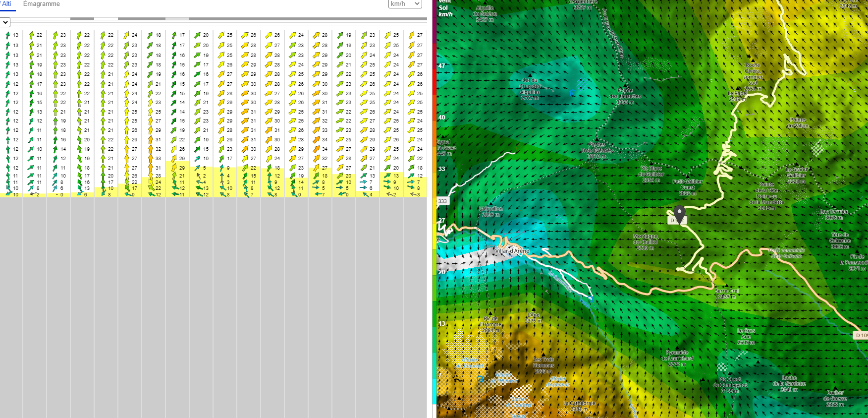This screenshot has height=418, width=868.
Task: Click the Villar-d'Arêne village label
Action: tap(512, 251)
